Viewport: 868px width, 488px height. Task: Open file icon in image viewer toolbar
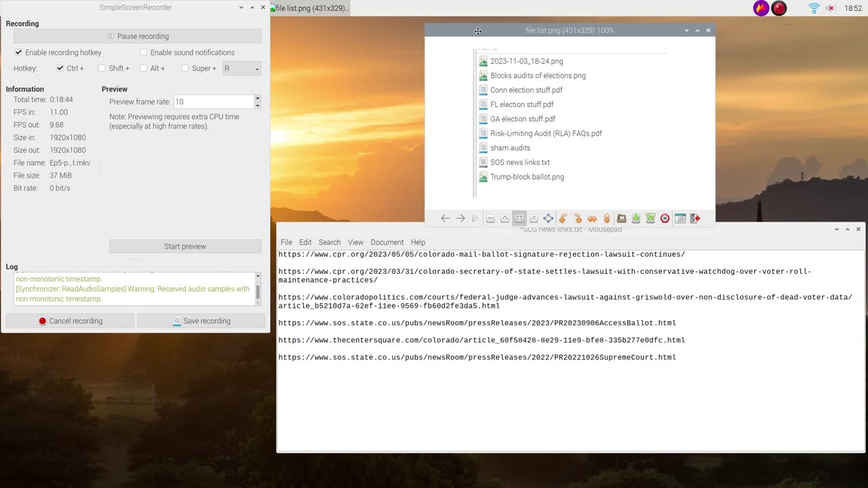621,218
